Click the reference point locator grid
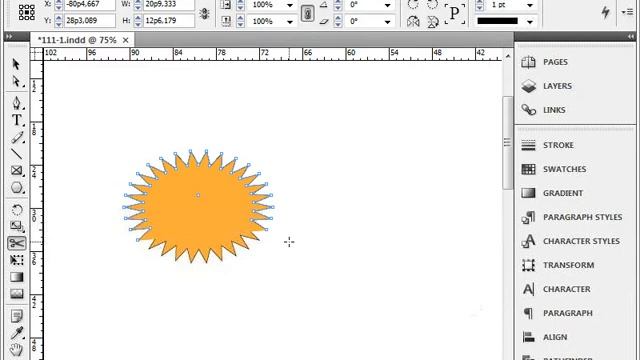The width and height of the screenshot is (640, 360). coord(27,12)
